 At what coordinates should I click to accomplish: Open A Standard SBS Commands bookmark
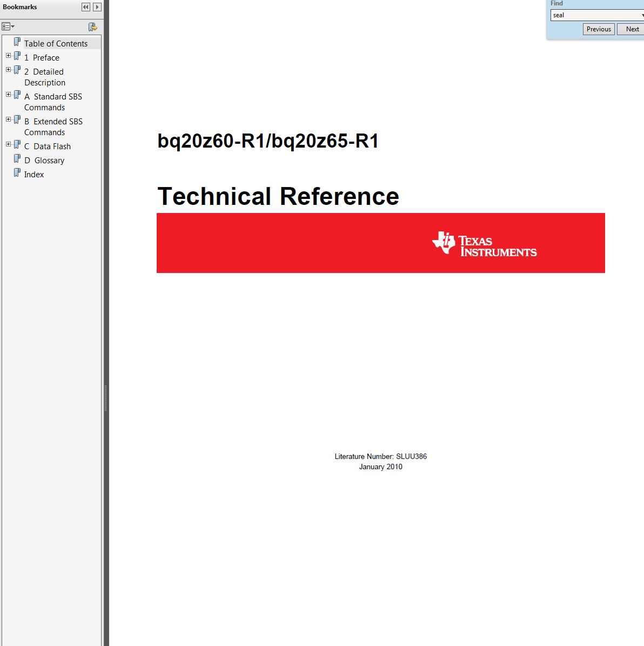pyautogui.click(x=53, y=102)
